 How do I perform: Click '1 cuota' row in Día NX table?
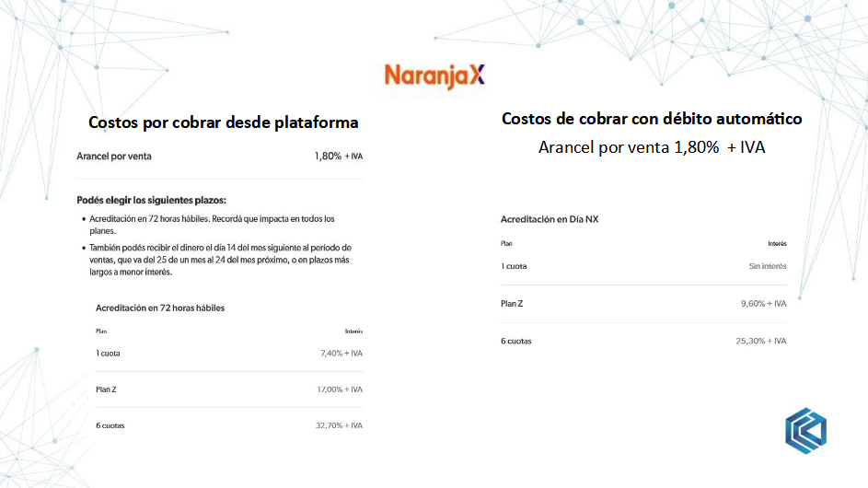pos(643,266)
